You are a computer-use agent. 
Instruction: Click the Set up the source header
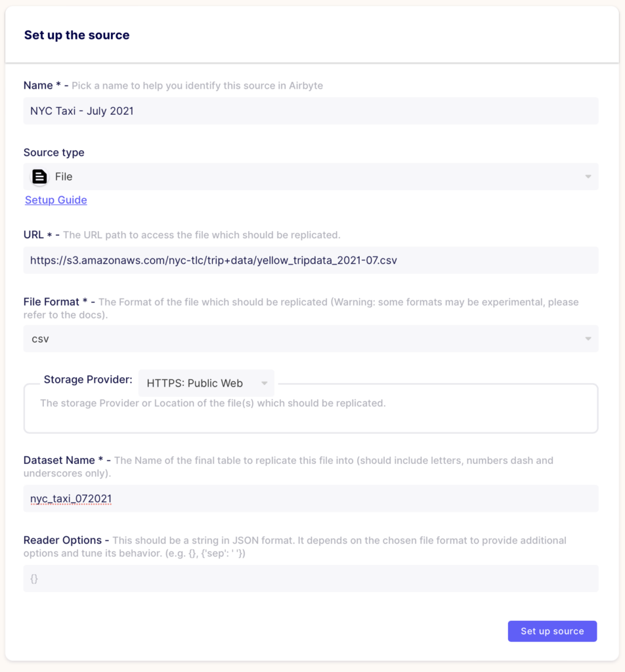(x=76, y=35)
